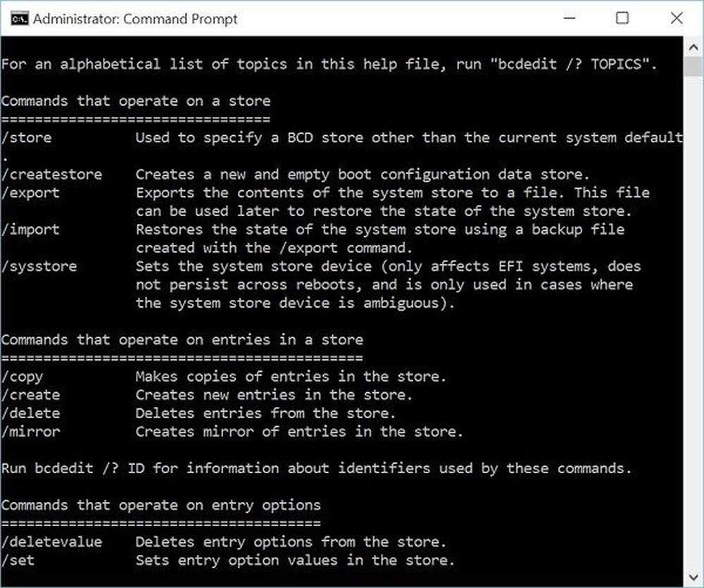Minimize the Command Prompt window
Screen dimensions: 704x588
[x=567, y=19]
